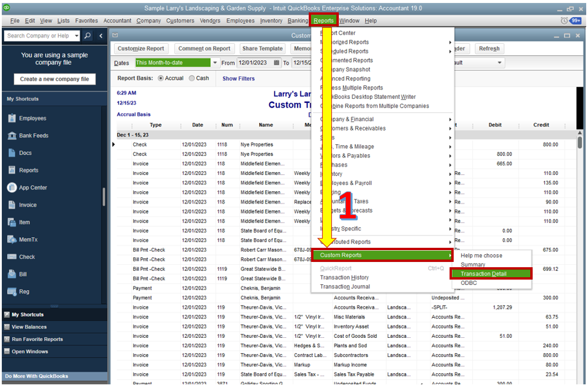Open the Employees shortcut icon
This screenshot has width=588, height=392.
12,118
